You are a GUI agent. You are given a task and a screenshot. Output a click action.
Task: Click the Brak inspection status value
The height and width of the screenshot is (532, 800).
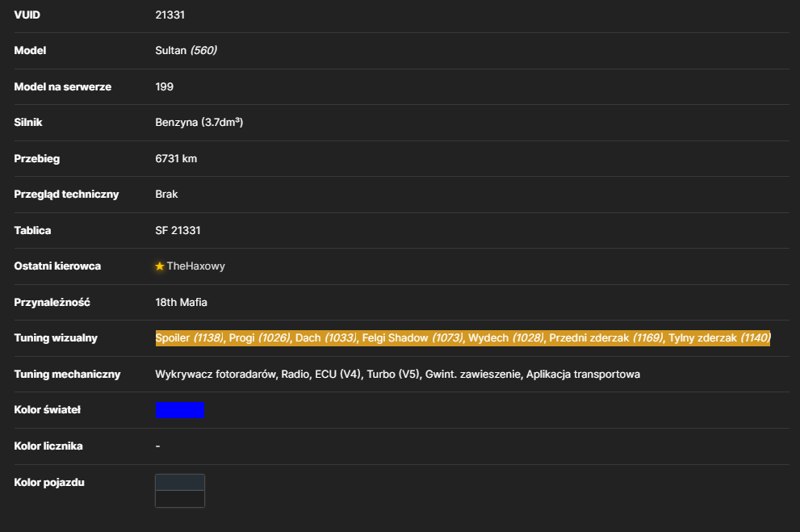click(x=166, y=195)
